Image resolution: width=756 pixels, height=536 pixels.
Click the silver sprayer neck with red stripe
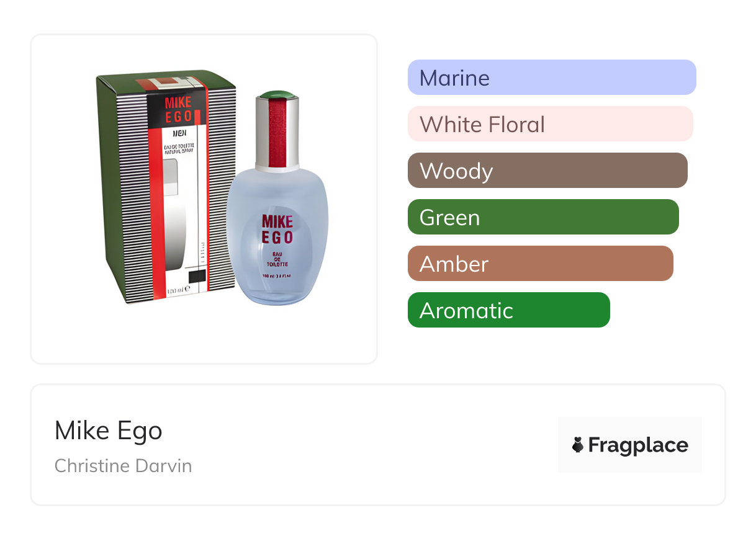click(277, 133)
